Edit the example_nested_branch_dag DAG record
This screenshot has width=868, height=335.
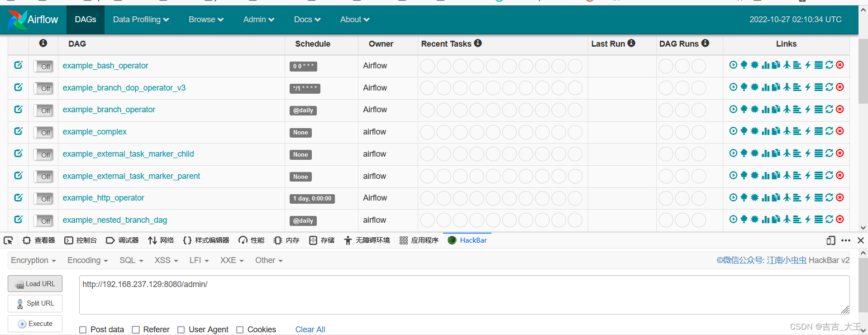pos(18,219)
